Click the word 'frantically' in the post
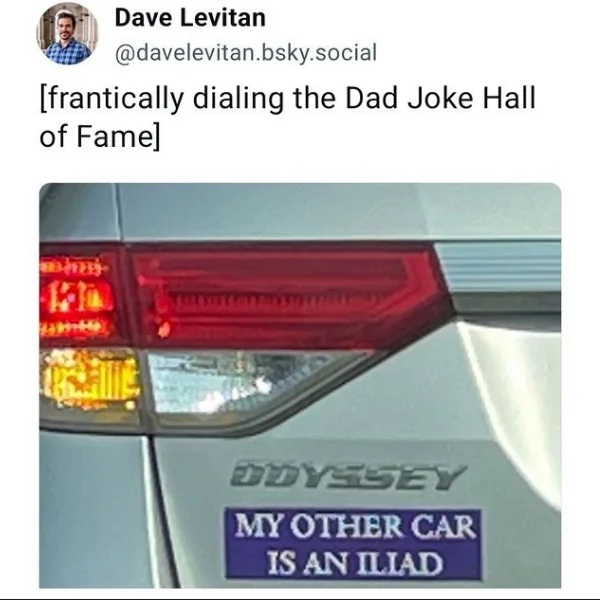Viewport: 600px width, 600px height. tap(114, 98)
